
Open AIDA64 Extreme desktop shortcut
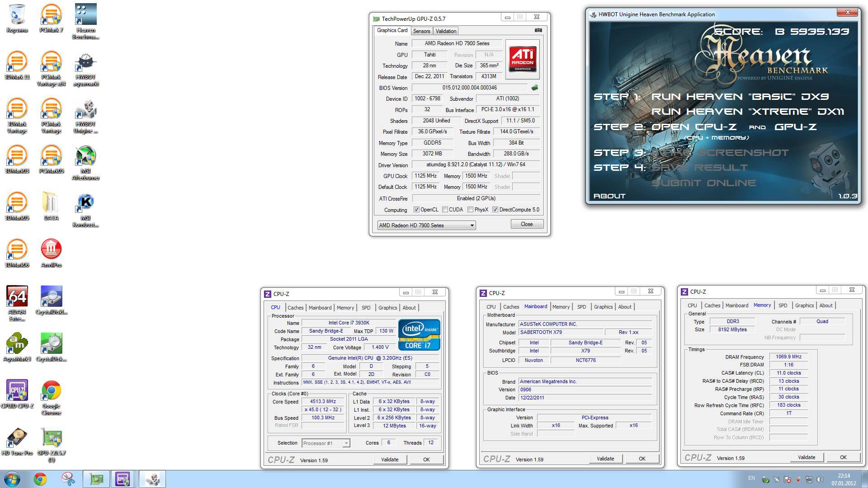[x=17, y=303]
